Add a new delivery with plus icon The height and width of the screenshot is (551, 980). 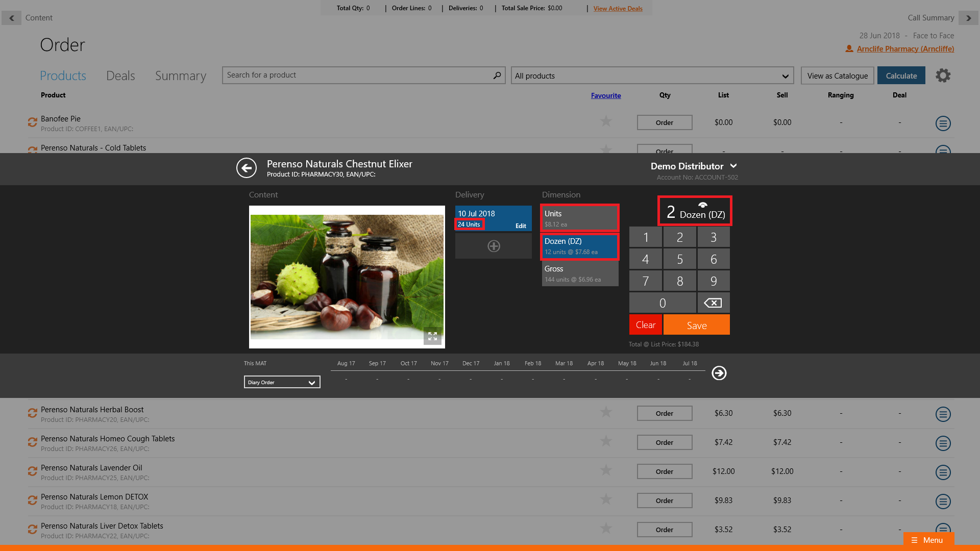(494, 246)
